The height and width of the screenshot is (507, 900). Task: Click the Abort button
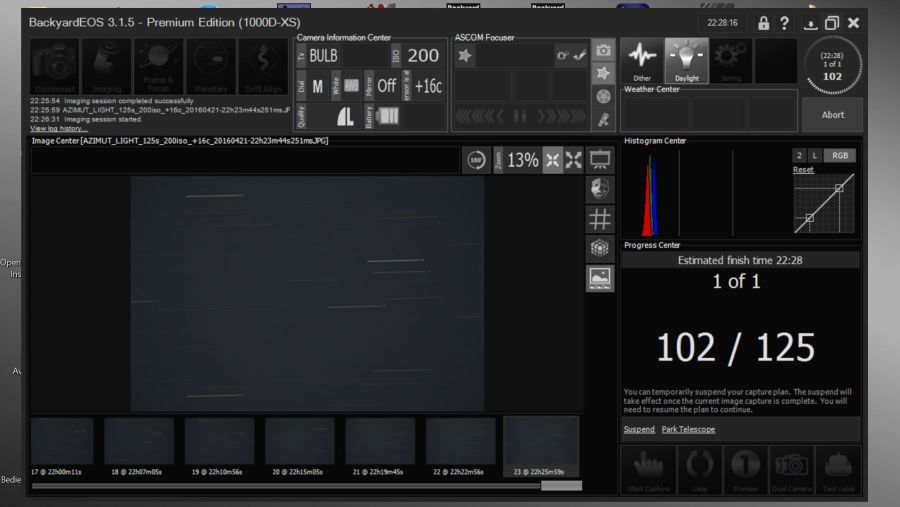tap(832, 115)
